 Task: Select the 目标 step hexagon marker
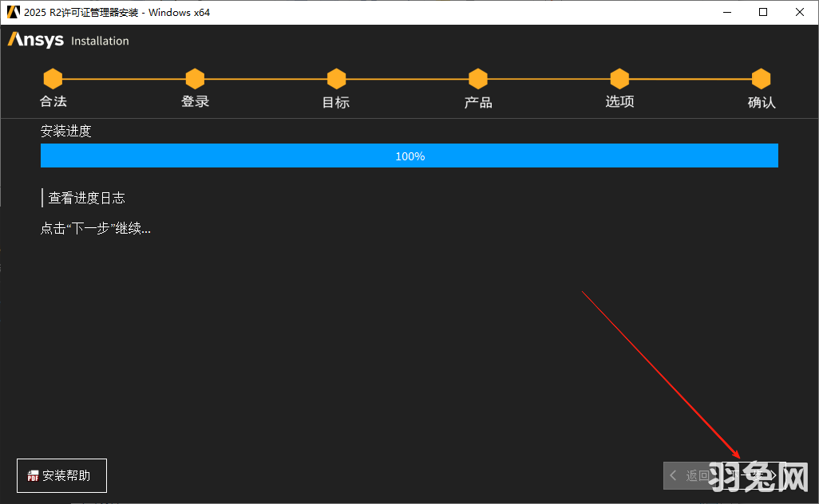(336, 79)
